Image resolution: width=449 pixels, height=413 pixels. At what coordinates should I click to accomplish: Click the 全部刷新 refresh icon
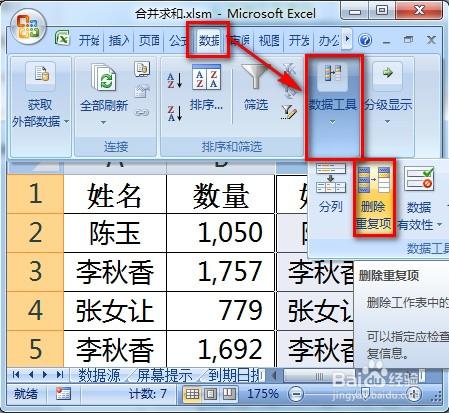pyautogui.click(x=104, y=78)
